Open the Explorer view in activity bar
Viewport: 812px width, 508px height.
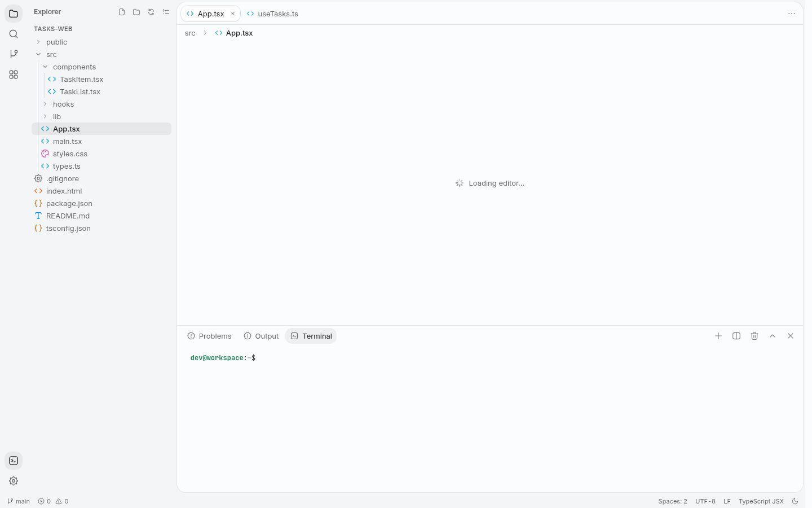14,14
